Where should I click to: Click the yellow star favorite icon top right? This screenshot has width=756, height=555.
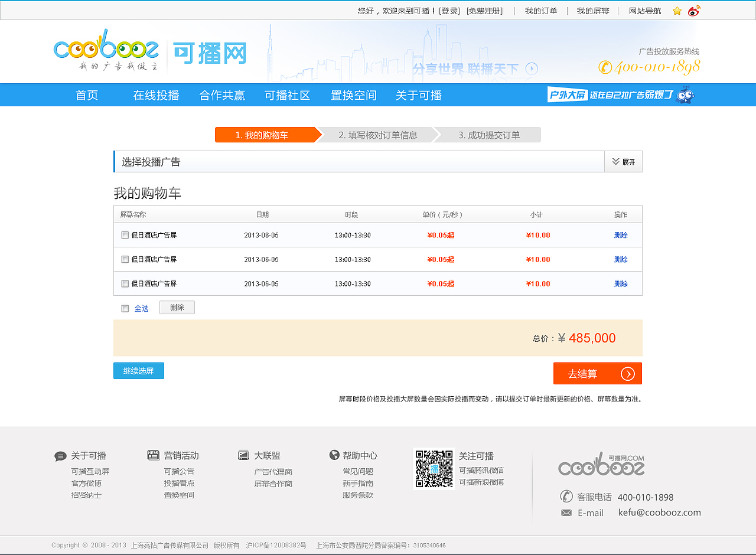[677, 10]
